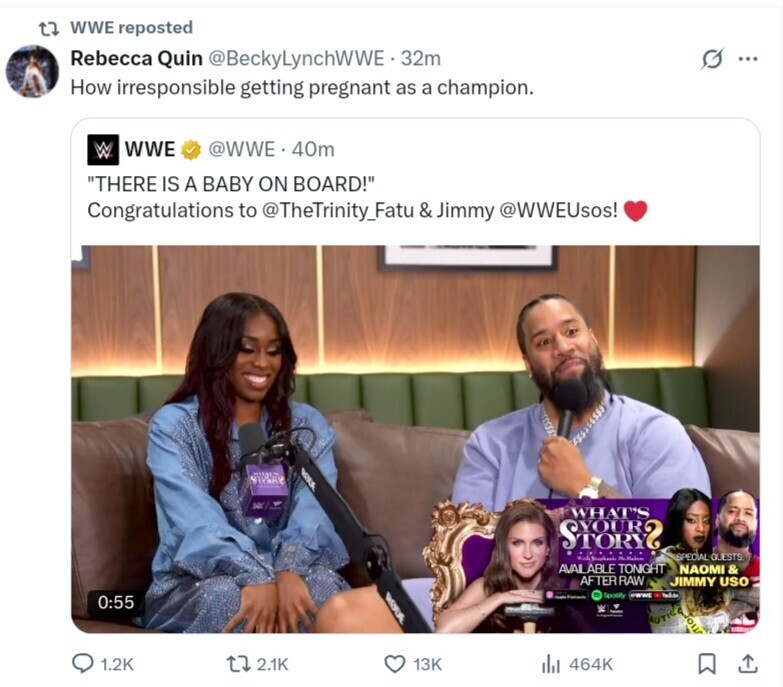
Task: Share the post via upload icon
Action: coord(748,664)
